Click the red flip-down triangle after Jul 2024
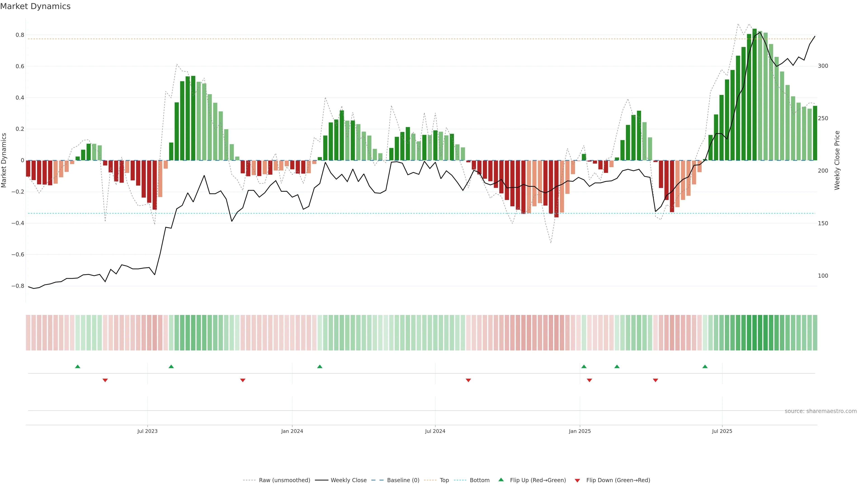This screenshot has width=868, height=488. point(468,380)
